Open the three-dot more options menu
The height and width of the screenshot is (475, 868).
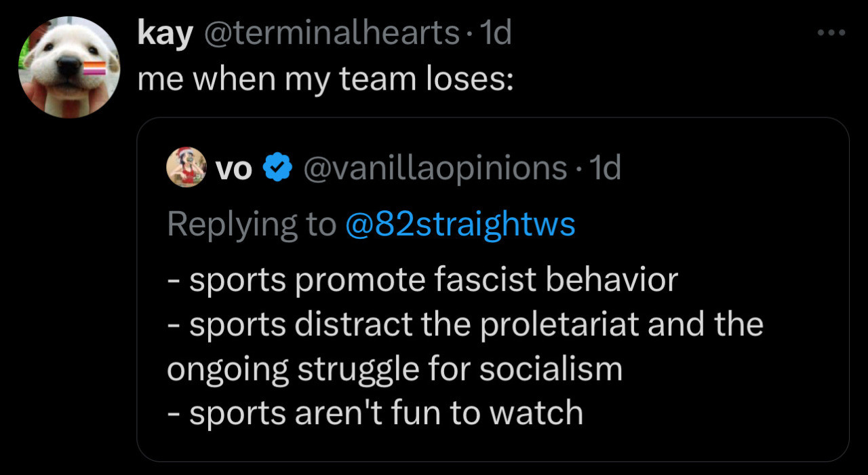pos(831,33)
